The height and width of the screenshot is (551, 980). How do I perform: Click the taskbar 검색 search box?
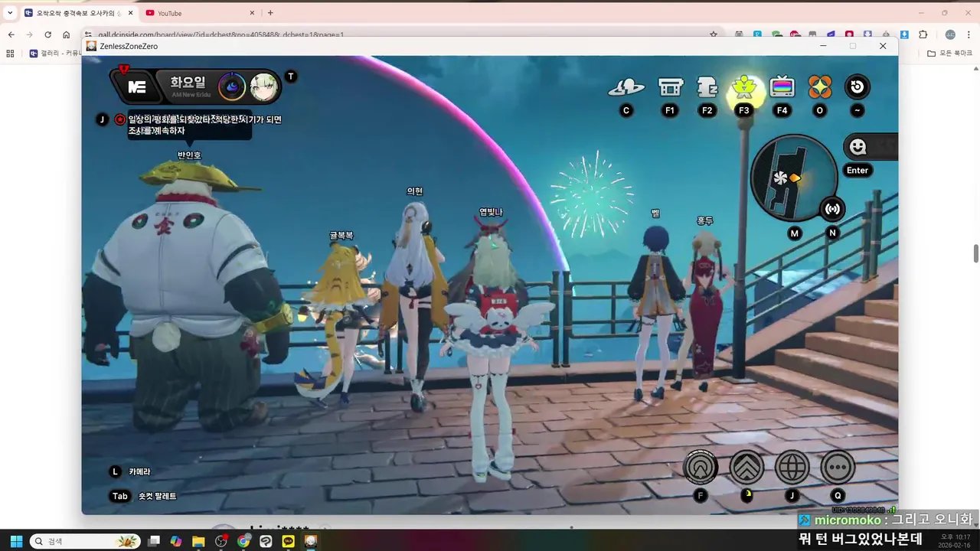(x=85, y=541)
